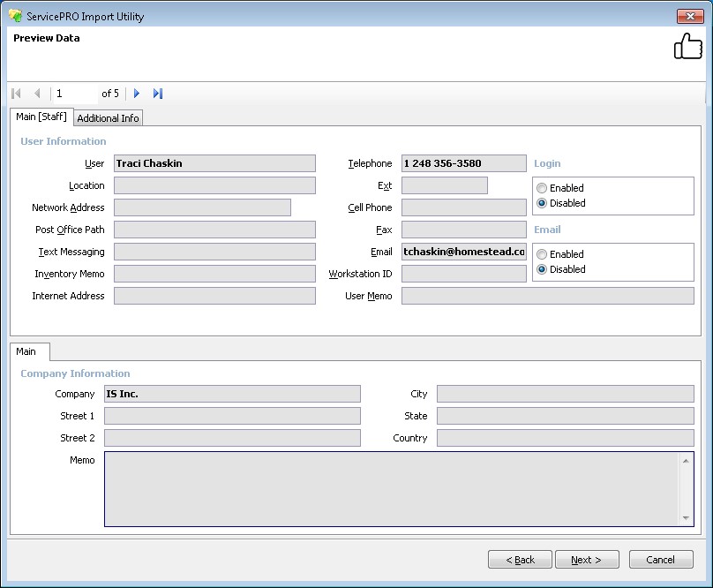713x588 pixels.
Task: Enable the Email option
Action: [542, 254]
